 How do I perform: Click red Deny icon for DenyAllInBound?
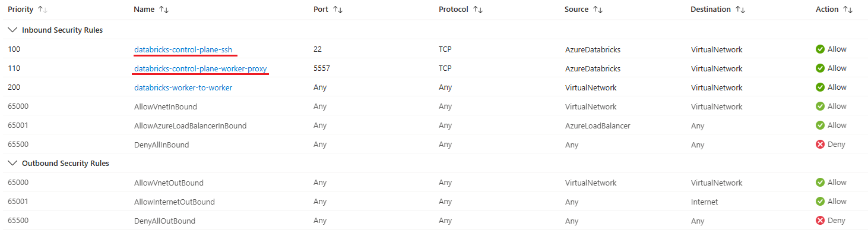click(820, 145)
